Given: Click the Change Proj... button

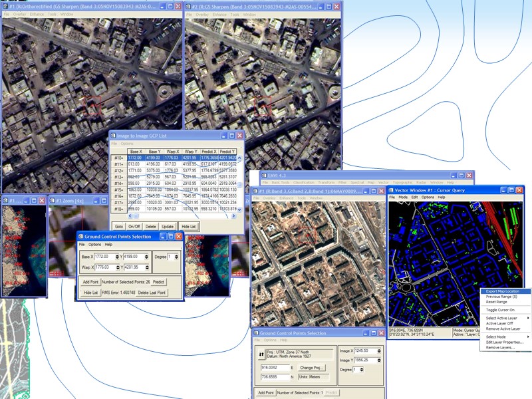Looking at the screenshot, I should 312,368.
